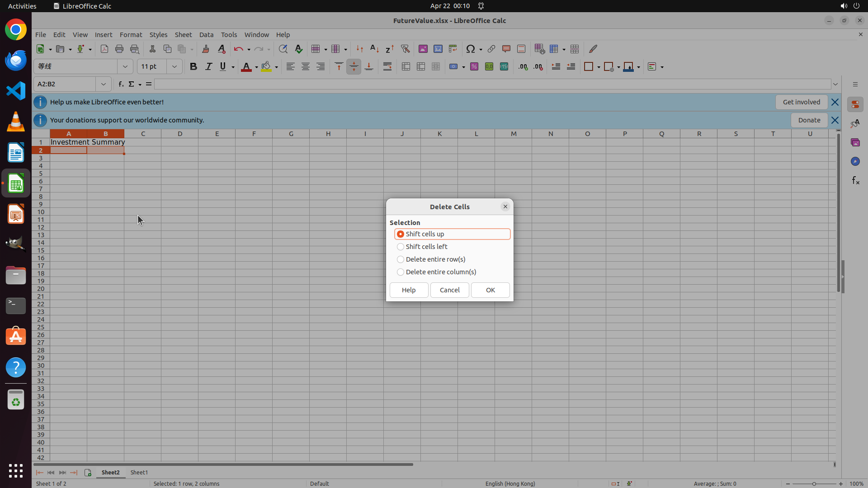Click the AutoFilter toolbar icon
This screenshot has width=868, height=488.
click(x=405, y=49)
